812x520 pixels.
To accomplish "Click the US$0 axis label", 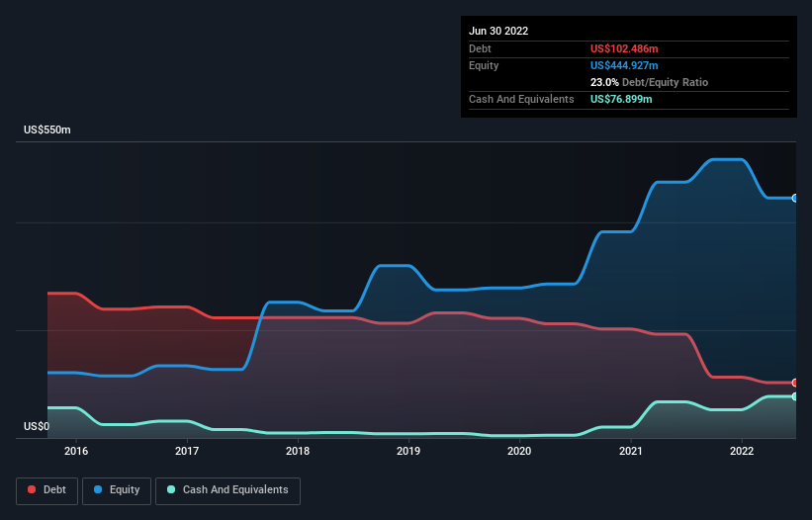I will [x=37, y=426].
